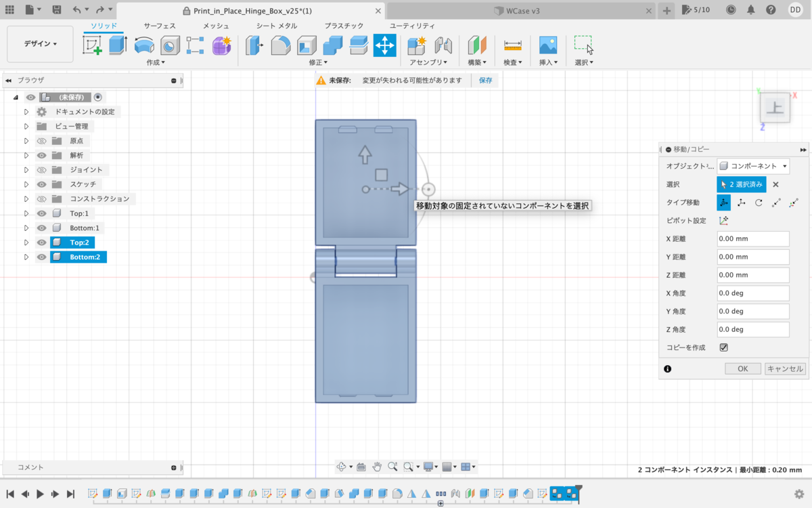This screenshot has width=812, height=508.
Task: Open the Insert image icon
Action: [548, 45]
